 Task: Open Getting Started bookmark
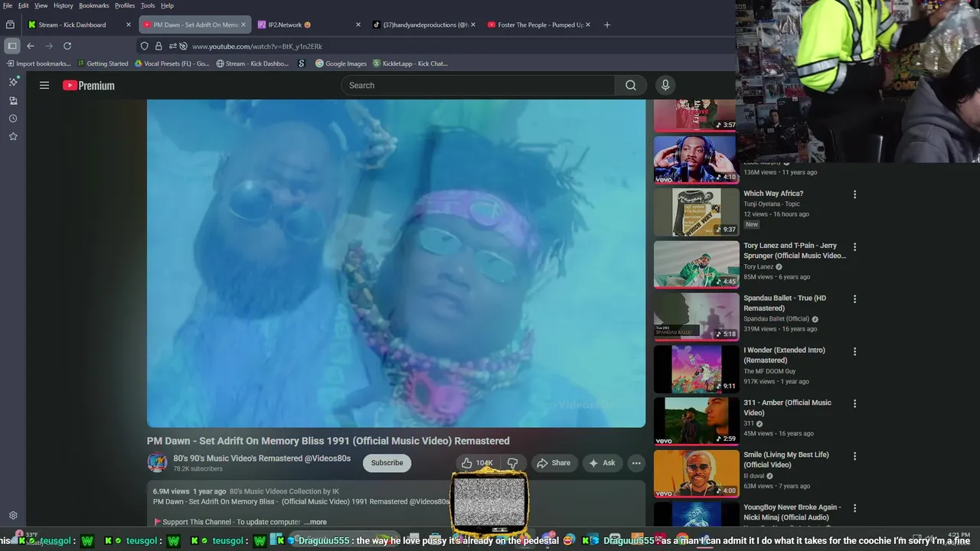click(103, 64)
